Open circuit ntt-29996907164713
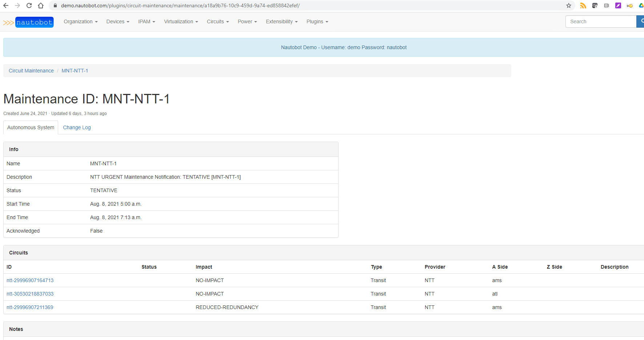Viewport: 644px width, 340px height. click(30, 280)
